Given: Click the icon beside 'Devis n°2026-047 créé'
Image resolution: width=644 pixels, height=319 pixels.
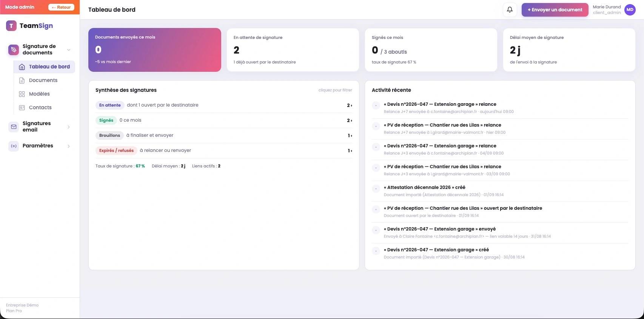Looking at the screenshot, I should click(376, 251).
